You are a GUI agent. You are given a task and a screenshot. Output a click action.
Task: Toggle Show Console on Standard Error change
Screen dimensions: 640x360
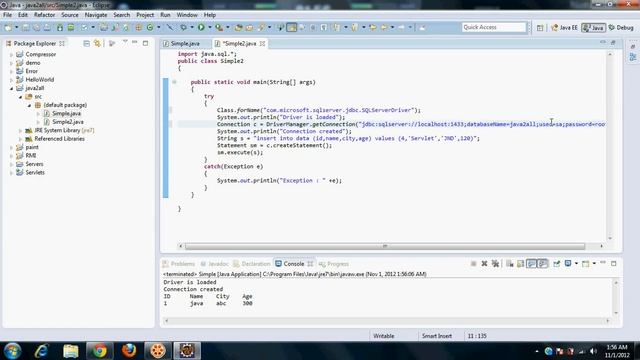(542, 264)
